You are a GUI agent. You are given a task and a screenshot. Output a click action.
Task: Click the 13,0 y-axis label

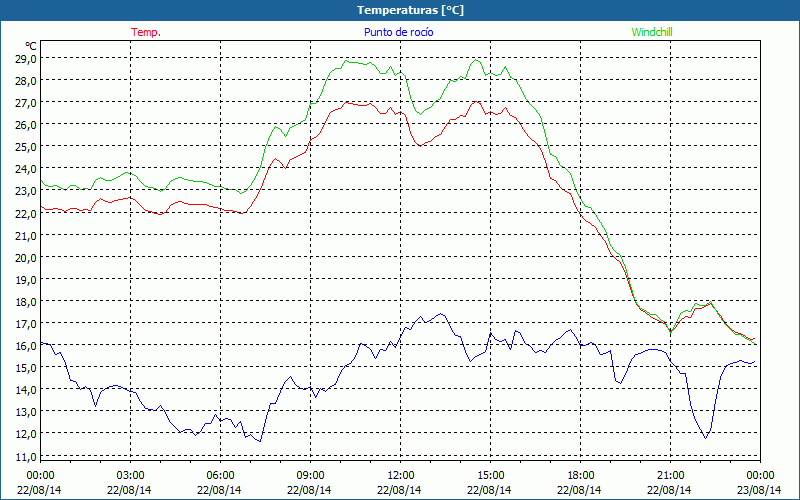coord(26,411)
